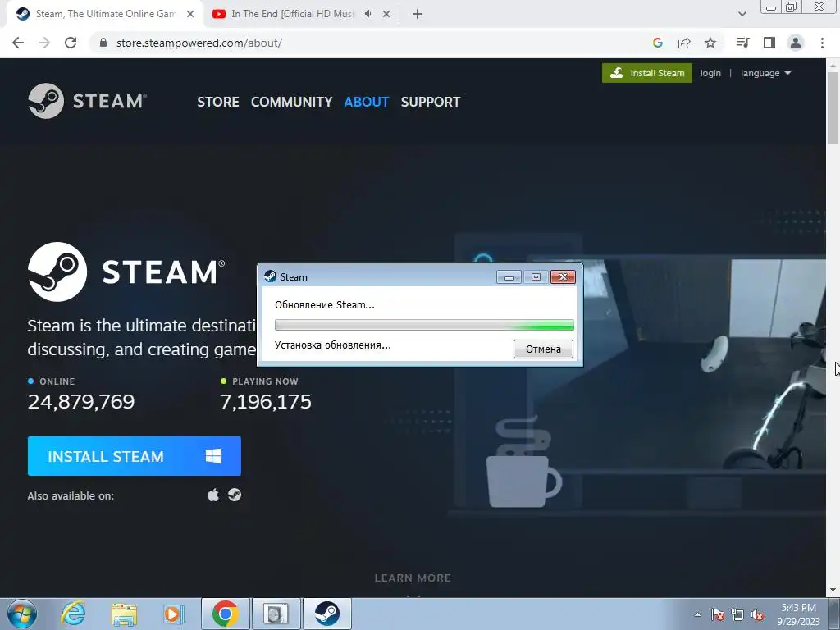Screen dimensions: 840x630
Task: Open media control queue icon
Action: [742, 43]
